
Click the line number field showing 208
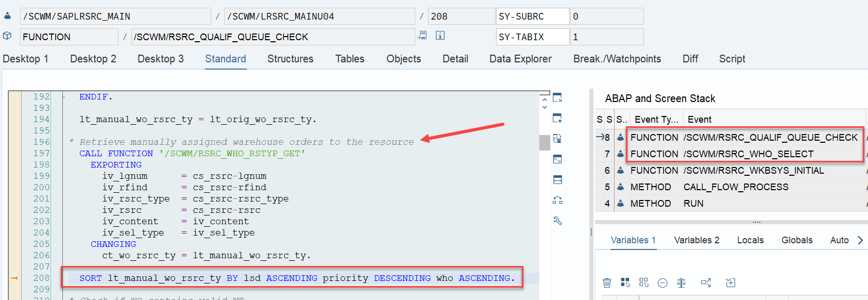(x=462, y=16)
